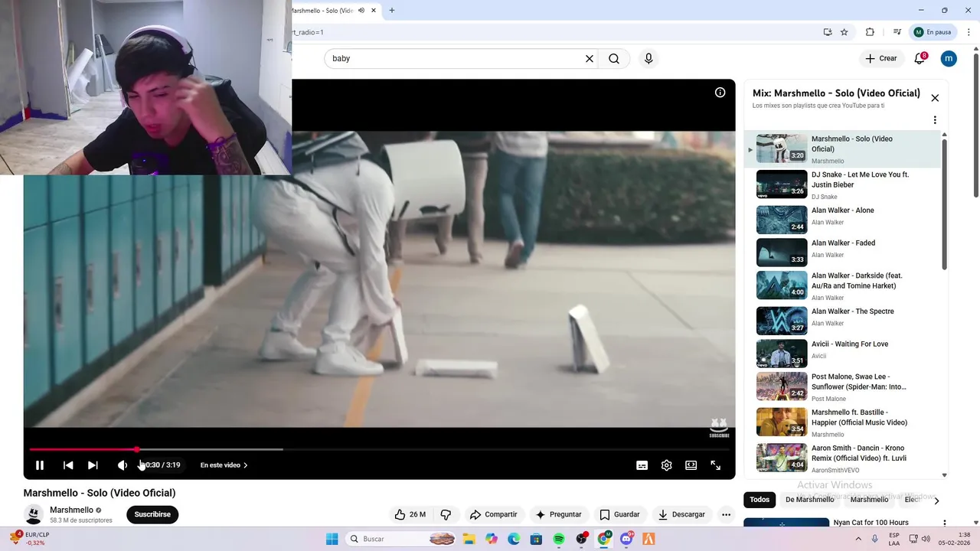
Task: Click the info icon on the video
Action: [x=720, y=93]
